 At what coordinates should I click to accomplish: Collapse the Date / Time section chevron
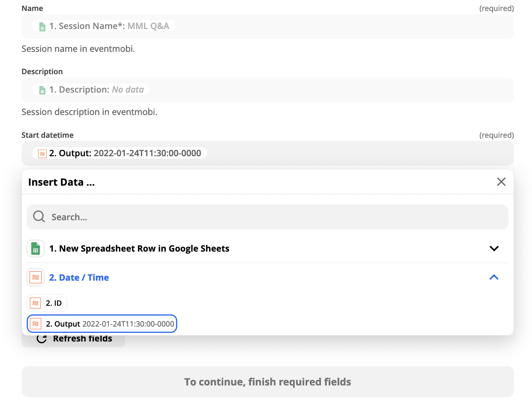click(494, 278)
